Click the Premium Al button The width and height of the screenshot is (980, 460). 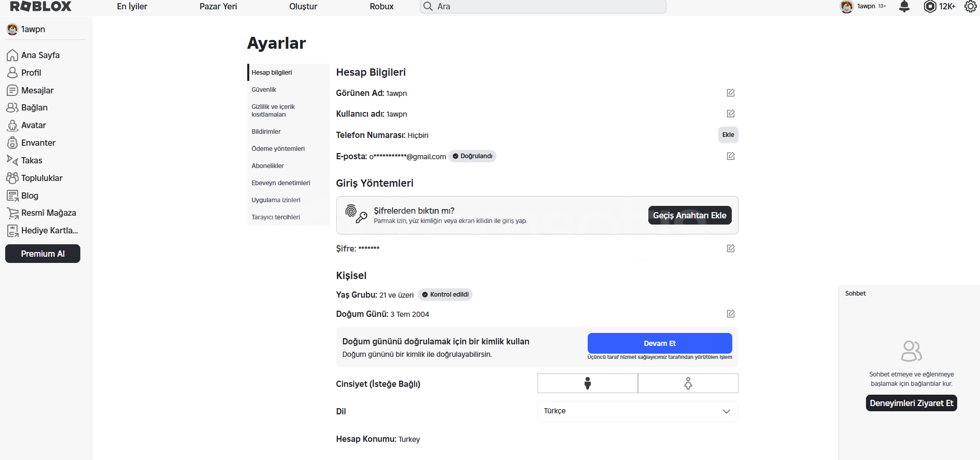click(43, 254)
